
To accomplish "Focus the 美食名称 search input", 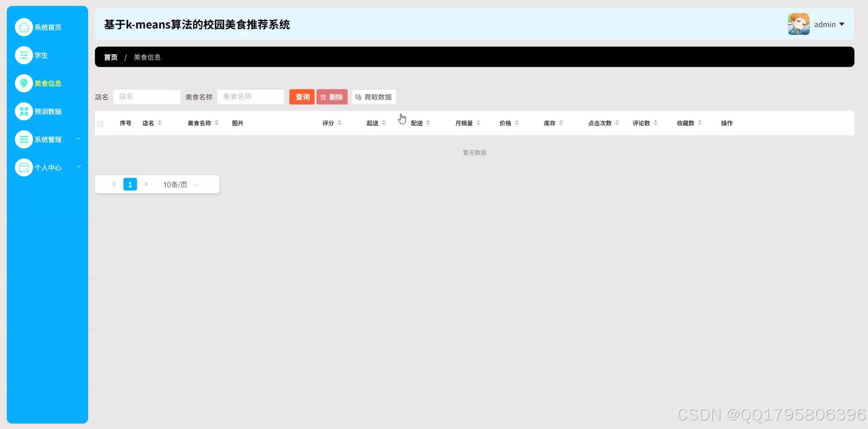I will click(251, 97).
